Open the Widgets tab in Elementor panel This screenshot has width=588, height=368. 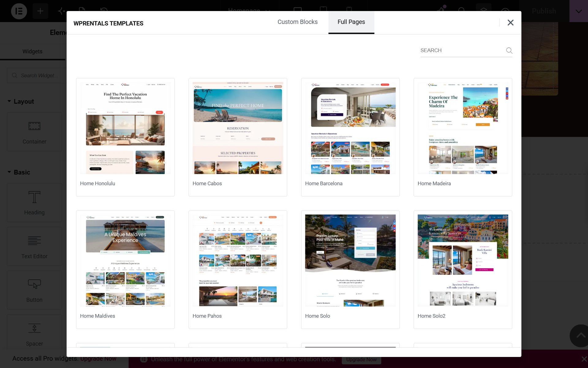click(x=32, y=52)
